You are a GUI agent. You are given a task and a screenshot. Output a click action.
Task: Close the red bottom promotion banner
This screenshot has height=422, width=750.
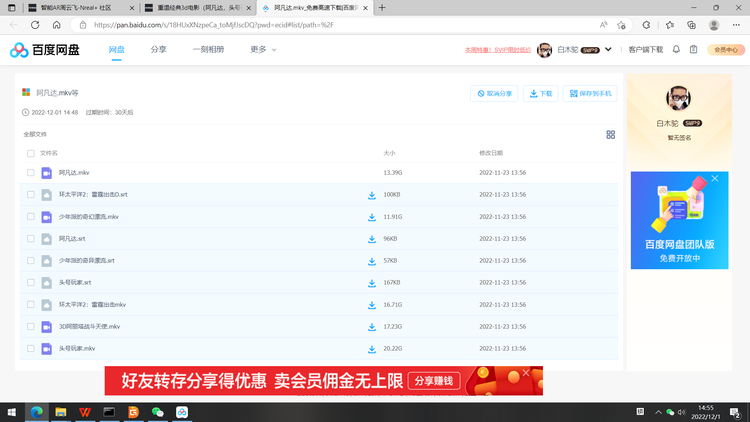pyautogui.click(x=526, y=373)
